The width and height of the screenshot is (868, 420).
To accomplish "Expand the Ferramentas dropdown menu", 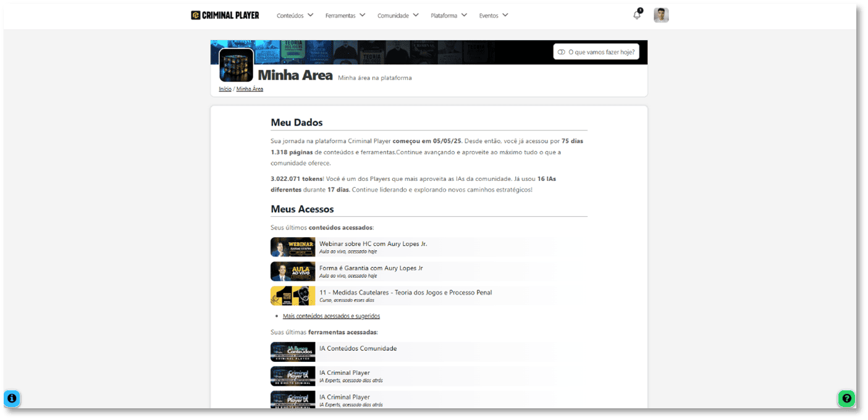I will 345,15.
